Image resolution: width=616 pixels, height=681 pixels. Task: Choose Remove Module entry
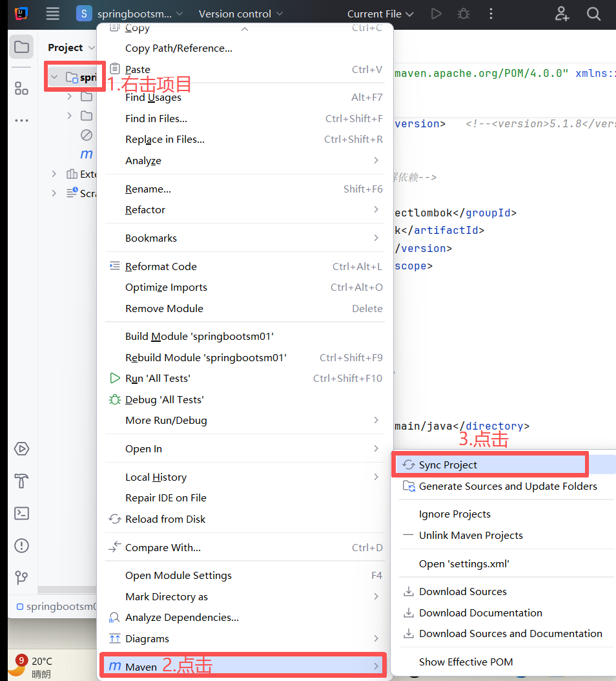click(x=245, y=308)
